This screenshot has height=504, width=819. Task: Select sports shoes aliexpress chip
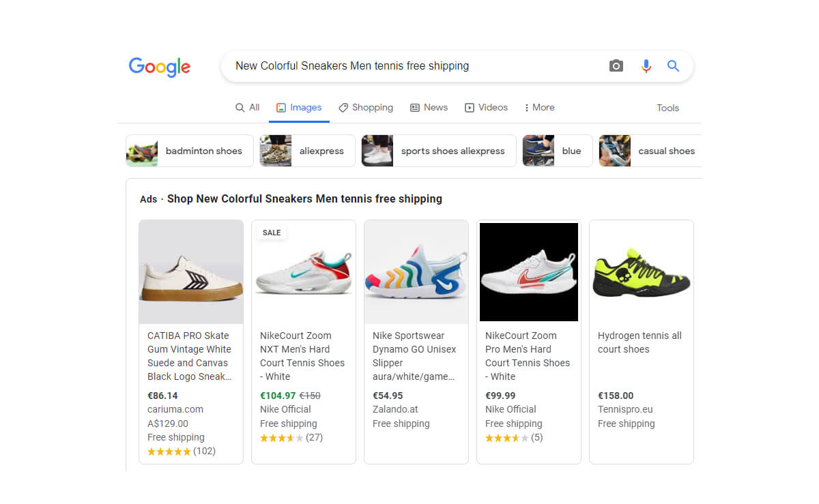coord(439,151)
